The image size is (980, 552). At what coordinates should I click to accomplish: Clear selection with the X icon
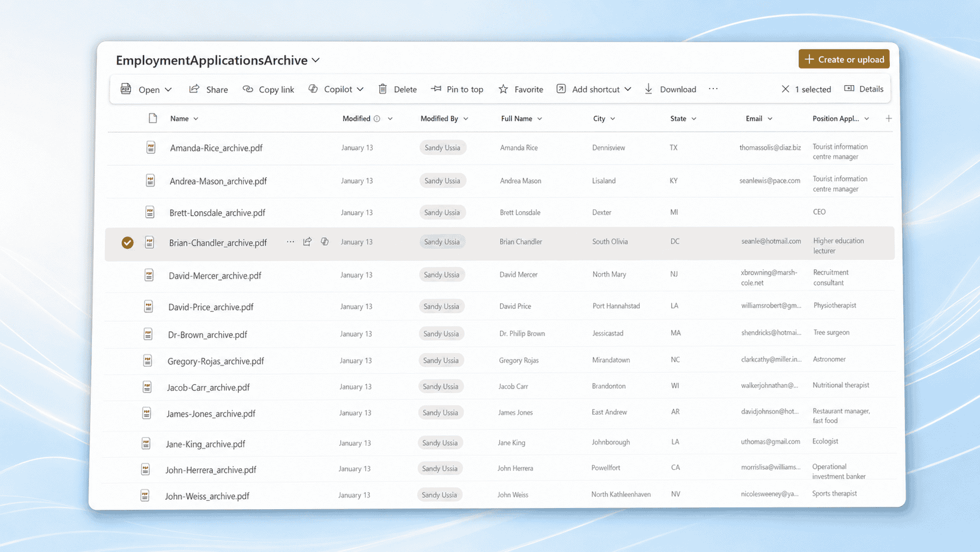[785, 89]
